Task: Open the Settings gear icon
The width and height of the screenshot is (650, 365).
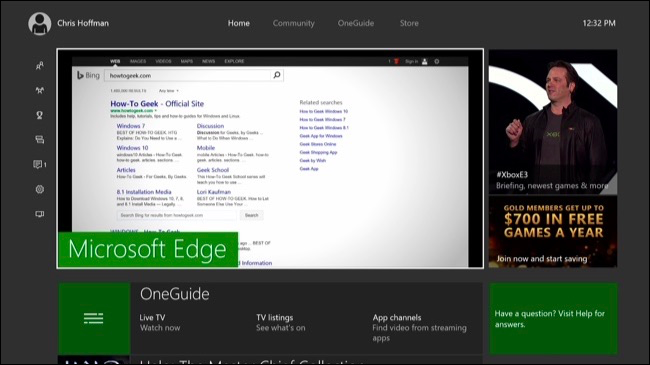Action: click(x=39, y=189)
